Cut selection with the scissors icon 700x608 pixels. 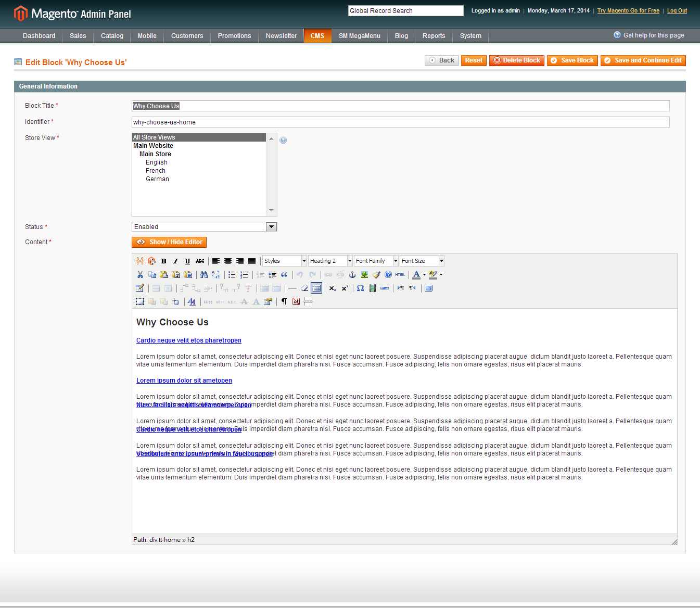coord(140,275)
